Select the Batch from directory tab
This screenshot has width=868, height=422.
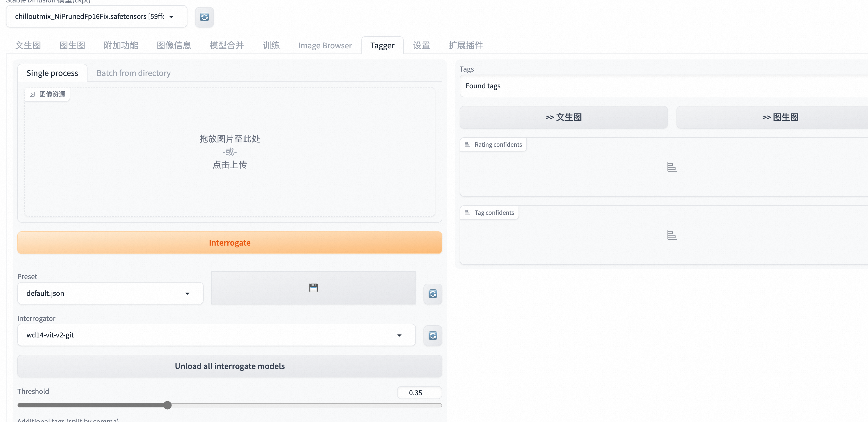point(133,73)
